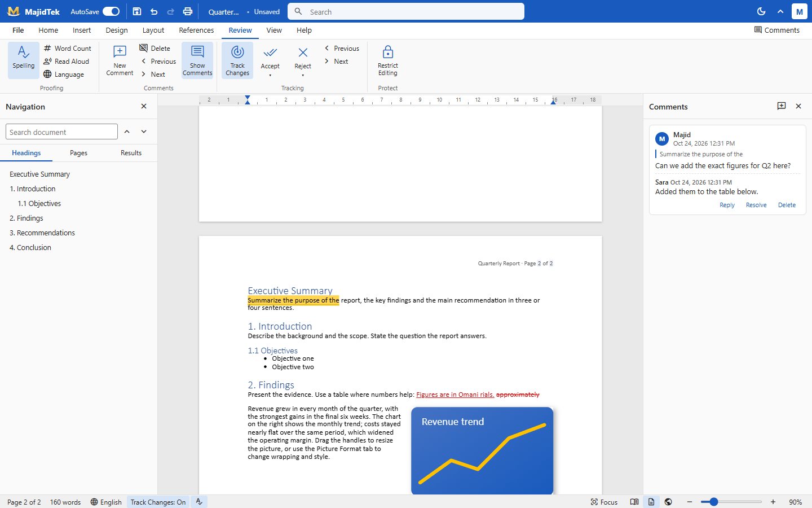This screenshot has width=812, height=508.
Task: Click the Save icon in title bar
Action: click(x=136, y=11)
